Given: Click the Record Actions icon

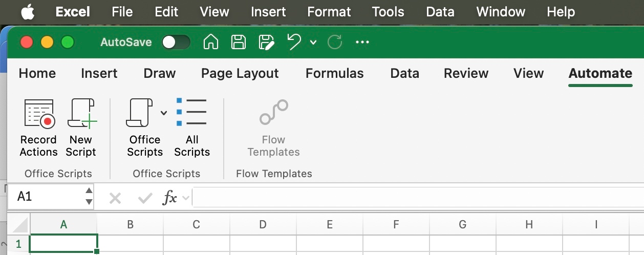Looking at the screenshot, I should tap(39, 114).
